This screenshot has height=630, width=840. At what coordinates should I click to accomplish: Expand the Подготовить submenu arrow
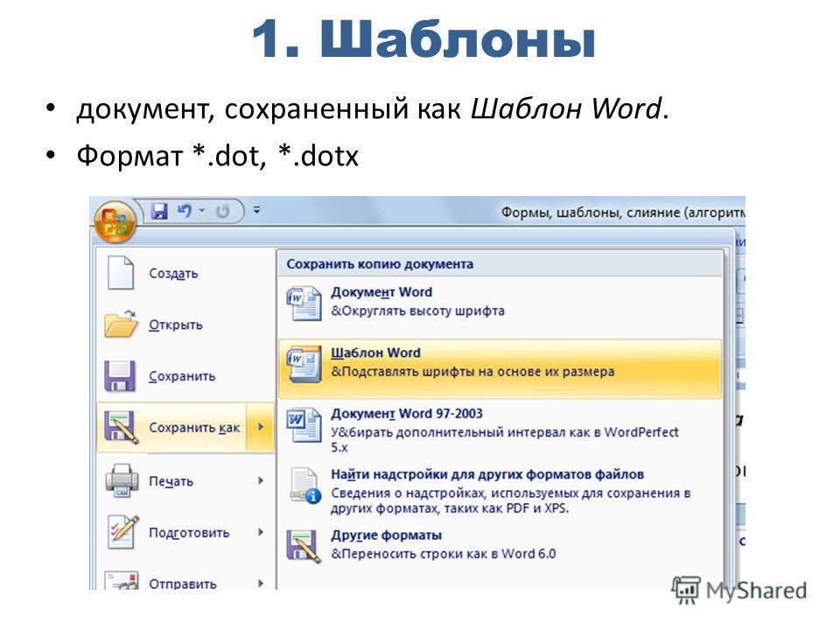[x=261, y=532]
